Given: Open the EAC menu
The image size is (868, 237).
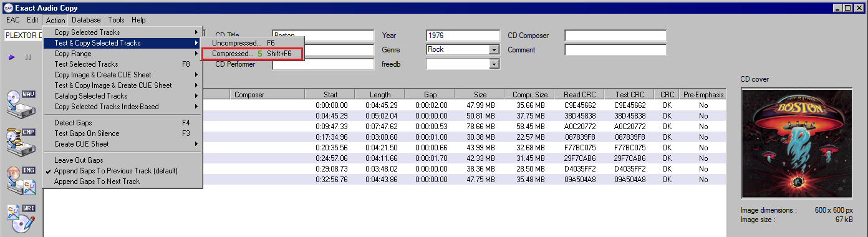Looking at the screenshot, I should (13, 20).
